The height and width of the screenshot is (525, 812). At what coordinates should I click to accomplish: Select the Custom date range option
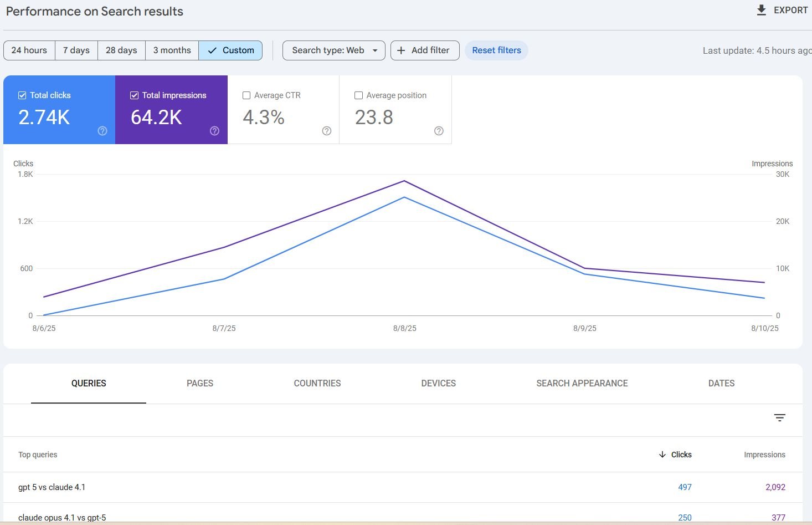230,50
